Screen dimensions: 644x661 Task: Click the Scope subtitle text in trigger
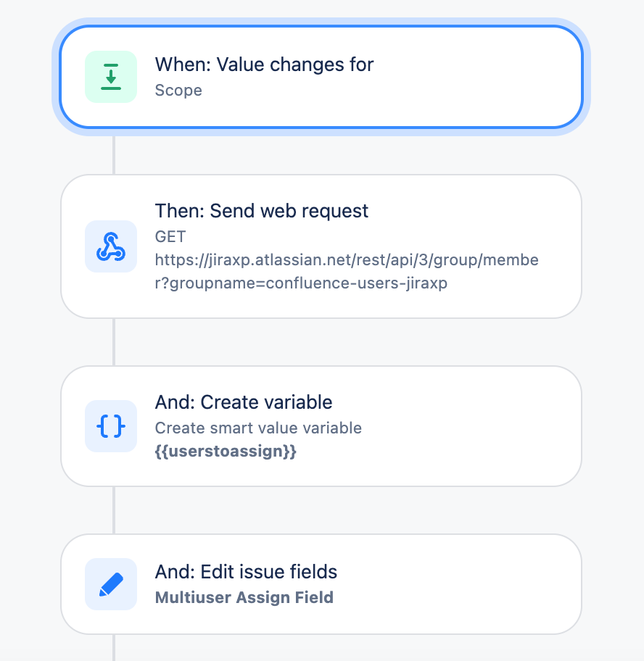point(178,90)
